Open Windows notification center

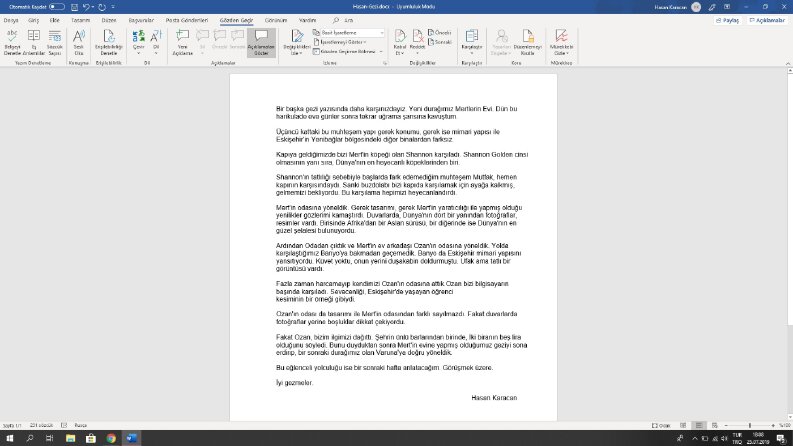781,438
